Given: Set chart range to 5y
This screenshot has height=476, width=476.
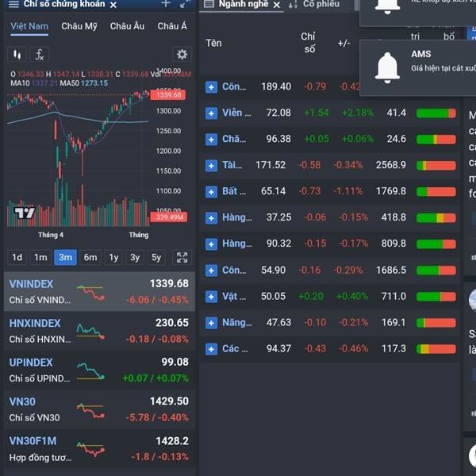Looking at the screenshot, I should point(156,257).
